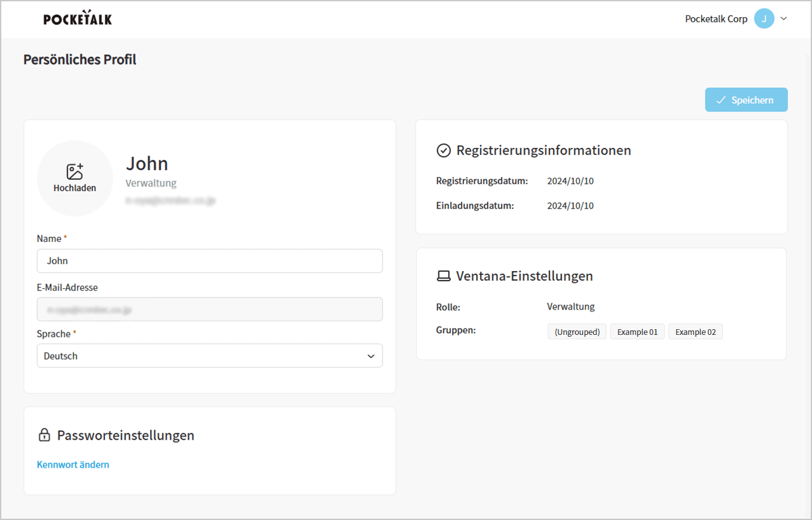The width and height of the screenshot is (812, 520).
Task: Select the Example 02 group tag
Action: pyautogui.click(x=696, y=332)
